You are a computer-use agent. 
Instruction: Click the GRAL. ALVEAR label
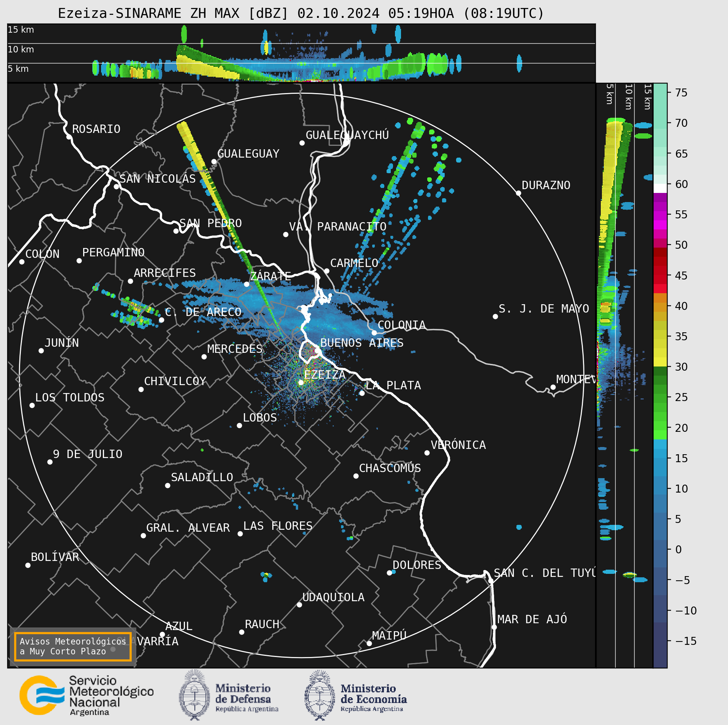click(188, 528)
